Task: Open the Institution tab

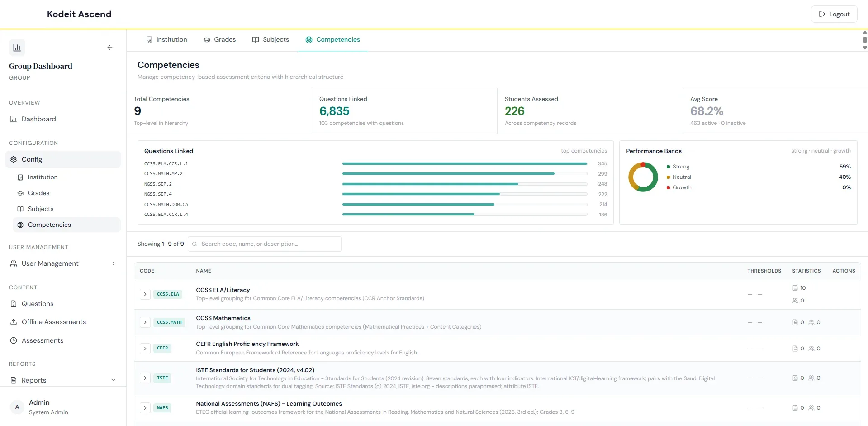Action: [x=166, y=40]
